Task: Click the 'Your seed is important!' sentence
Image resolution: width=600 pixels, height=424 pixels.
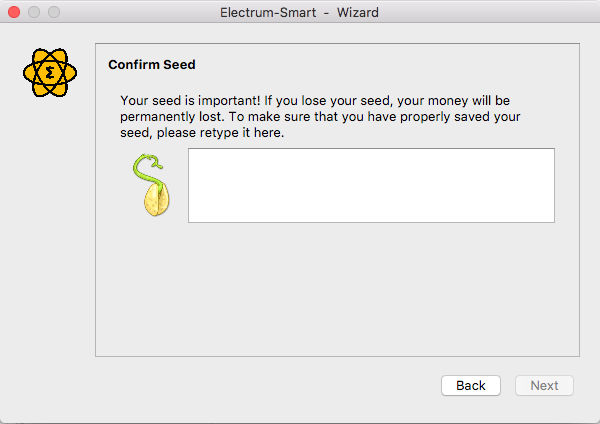Action: pos(190,101)
